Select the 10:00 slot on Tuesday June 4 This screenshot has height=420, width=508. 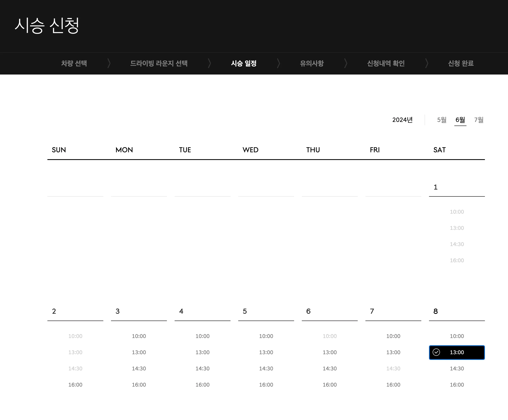pyautogui.click(x=203, y=336)
